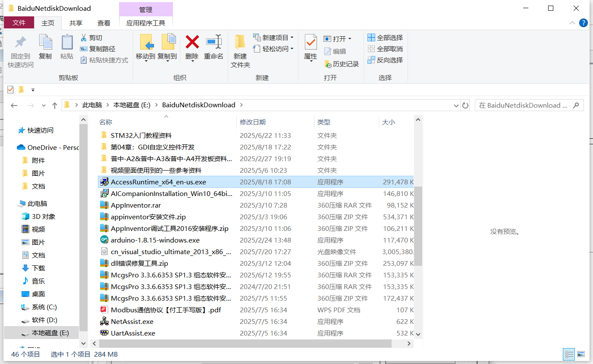Click the 新建文件夹 icon

[x=240, y=42]
